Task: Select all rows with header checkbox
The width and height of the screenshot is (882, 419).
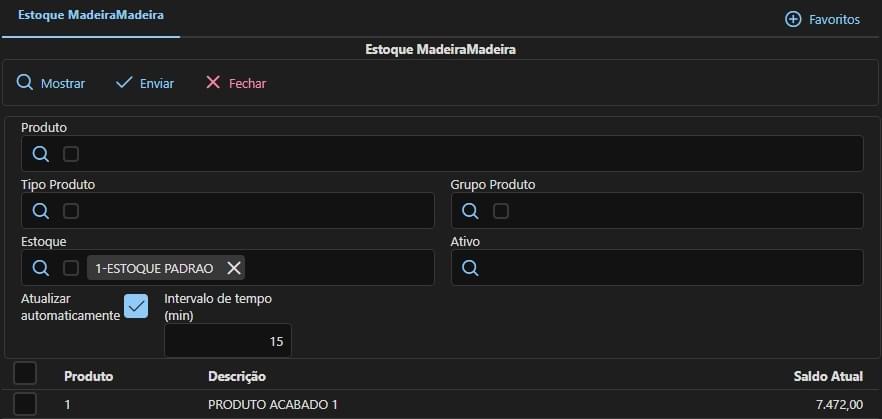Action: pos(25,373)
